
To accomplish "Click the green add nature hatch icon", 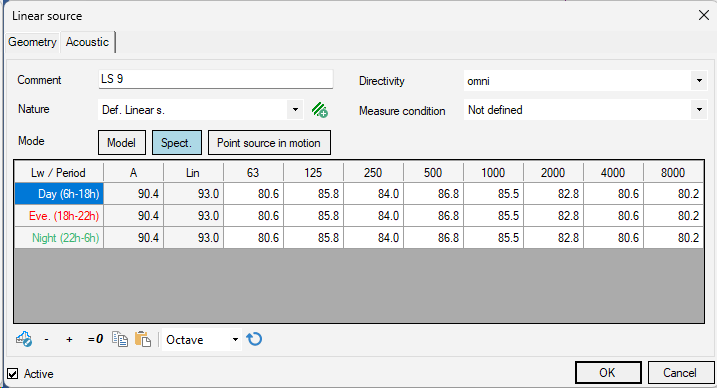I will (x=320, y=110).
